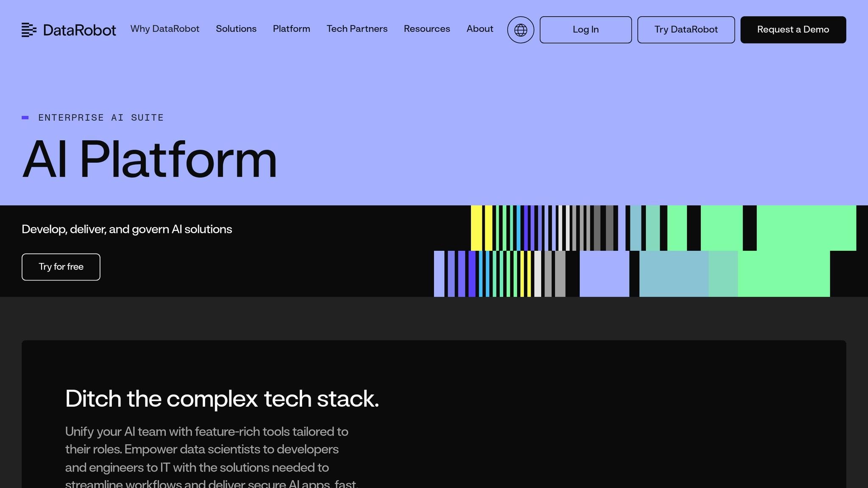This screenshot has width=868, height=488.
Task: Click the 'Develop, deliver, and govern AI solutions' text
Action: (x=127, y=229)
